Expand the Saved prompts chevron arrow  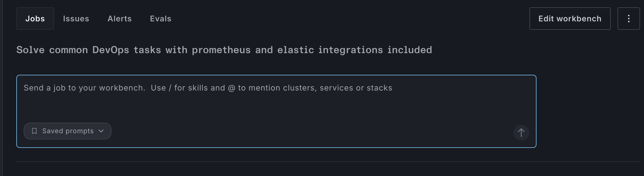(101, 131)
